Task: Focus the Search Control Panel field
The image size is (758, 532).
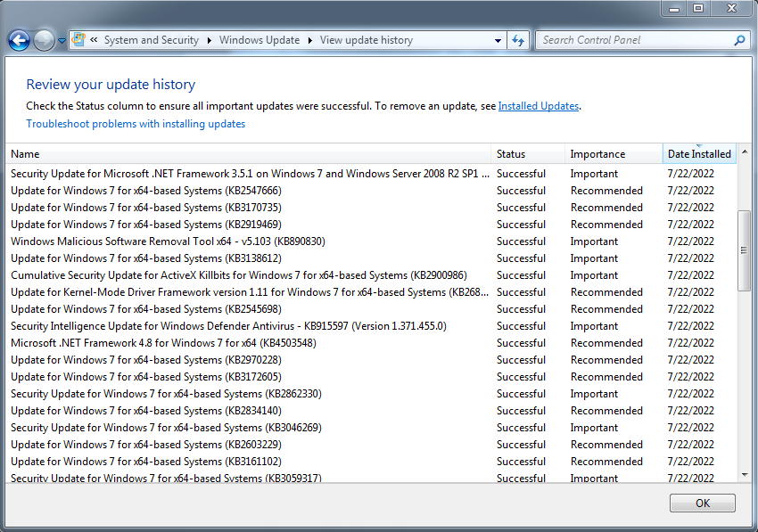Action: 635,40
